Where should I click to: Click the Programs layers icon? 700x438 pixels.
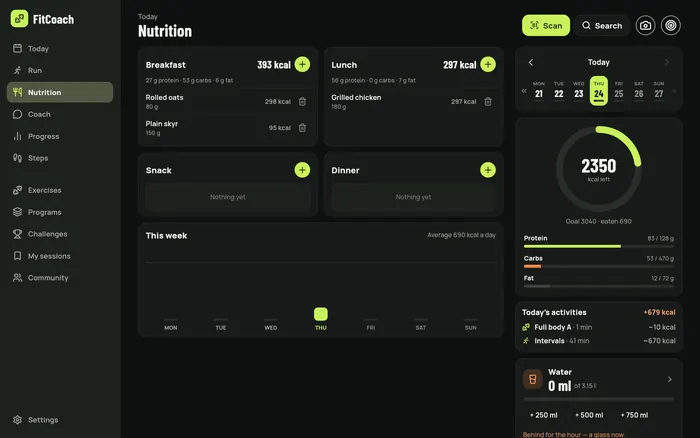[x=17, y=212]
